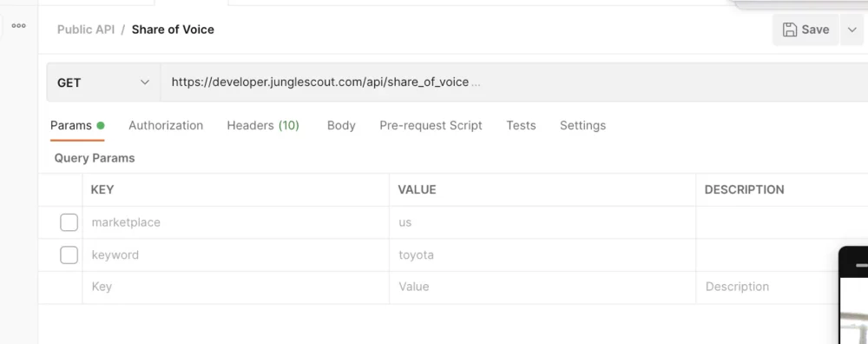Click the Save button

tap(806, 30)
